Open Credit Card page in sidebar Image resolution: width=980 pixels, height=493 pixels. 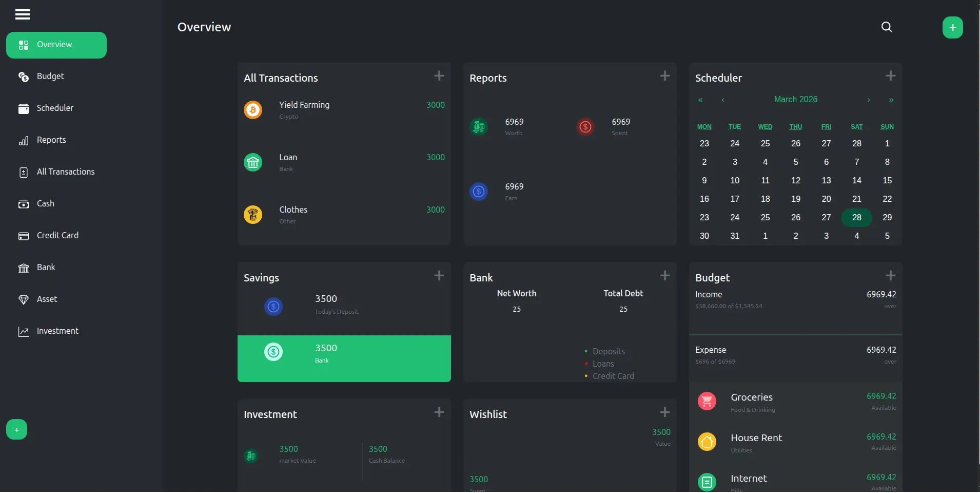click(x=57, y=236)
